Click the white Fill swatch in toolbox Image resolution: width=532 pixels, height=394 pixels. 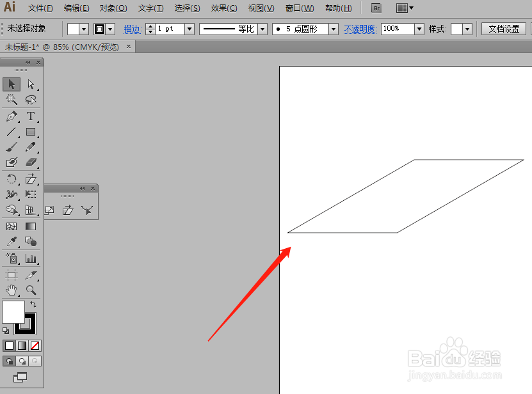point(13,311)
